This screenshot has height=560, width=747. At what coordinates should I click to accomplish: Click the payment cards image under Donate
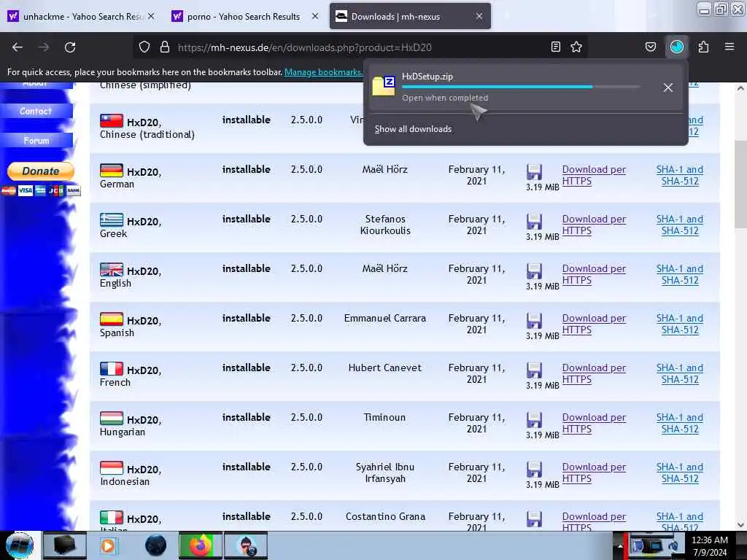(x=41, y=190)
